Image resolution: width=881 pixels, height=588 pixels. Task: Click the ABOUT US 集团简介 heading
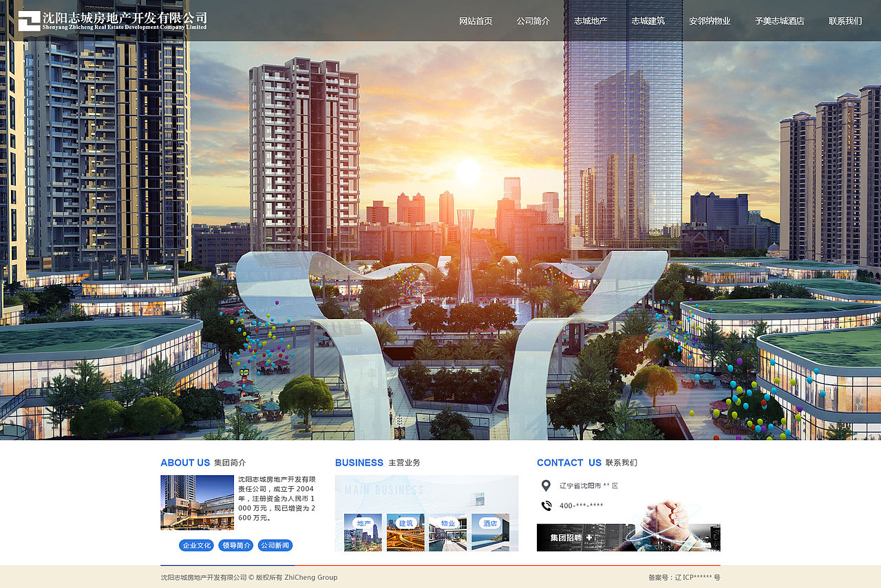[203, 463]
